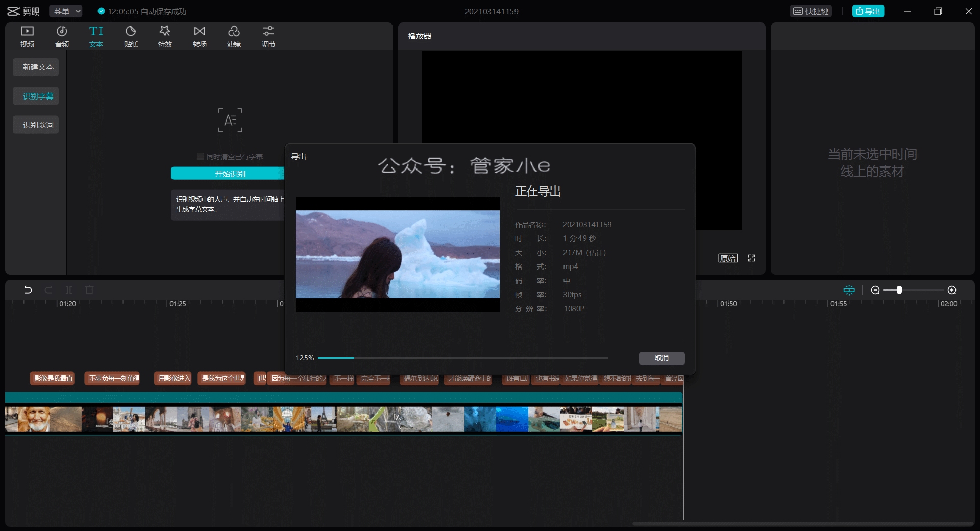
Task: Click the undo arrow icon
Action: pyautogui.click(x=28, y=290)
